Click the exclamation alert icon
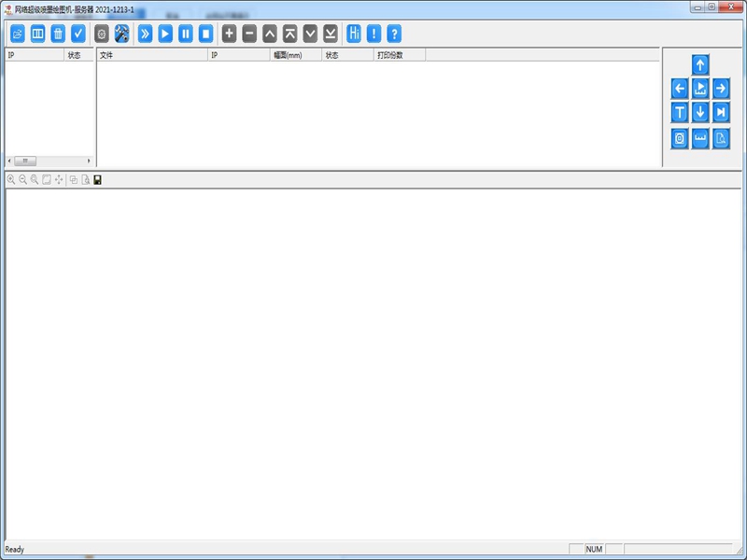 pyautogui.click(x=375, y=34)
